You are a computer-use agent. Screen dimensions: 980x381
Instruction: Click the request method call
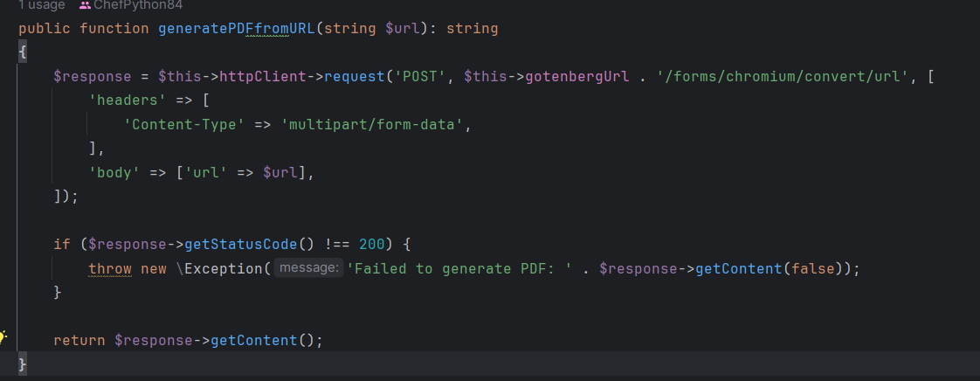(355, 77)
